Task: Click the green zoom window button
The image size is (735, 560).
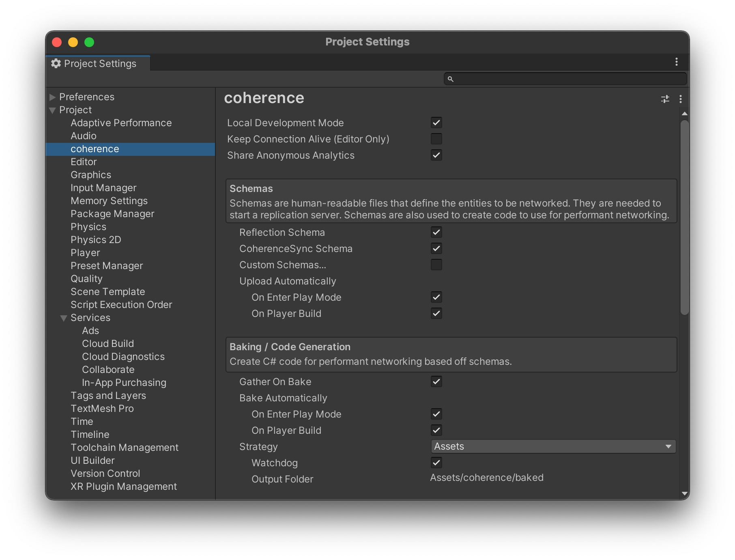Action: [x=89, y=42]
